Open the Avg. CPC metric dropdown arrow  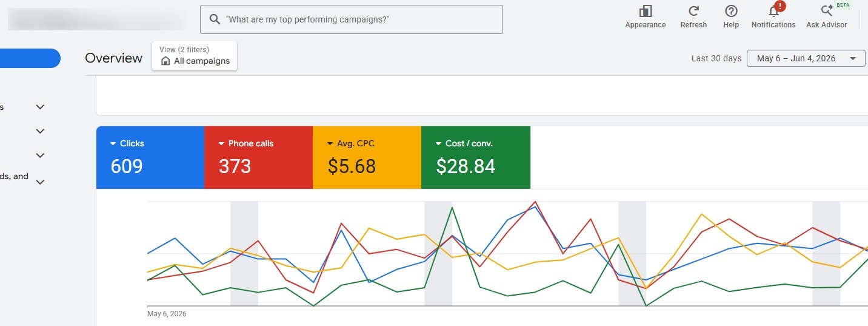click(330, 144)
